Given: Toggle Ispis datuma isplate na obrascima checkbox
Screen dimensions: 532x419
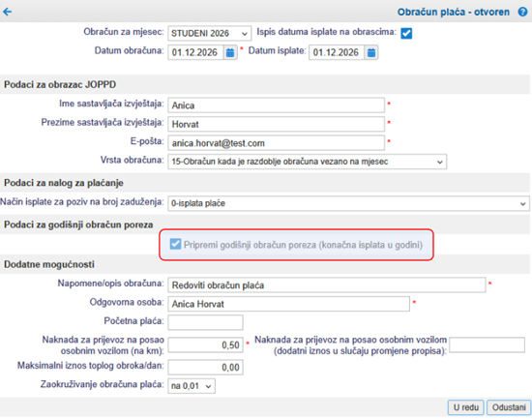Looking at the screenshot, I should [x=406, y=33].
